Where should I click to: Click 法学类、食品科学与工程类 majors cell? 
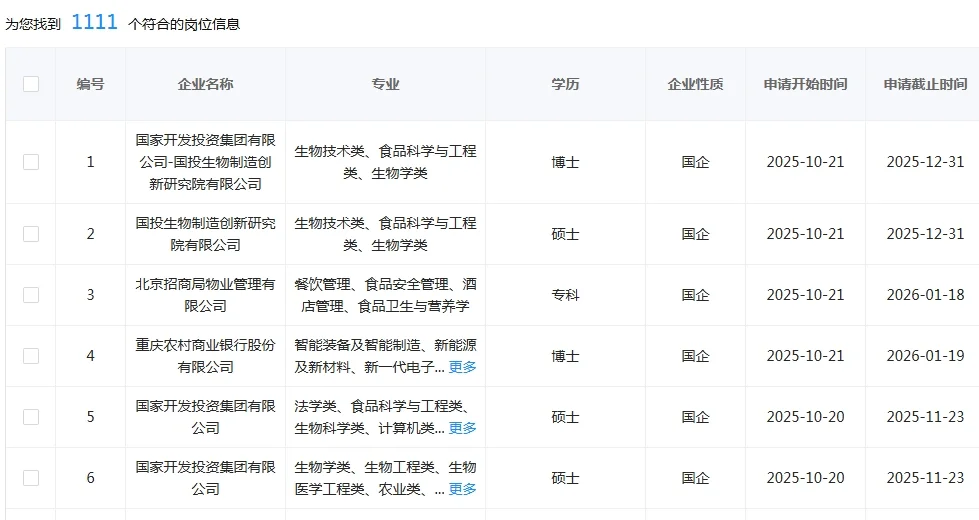click(385, 417)
